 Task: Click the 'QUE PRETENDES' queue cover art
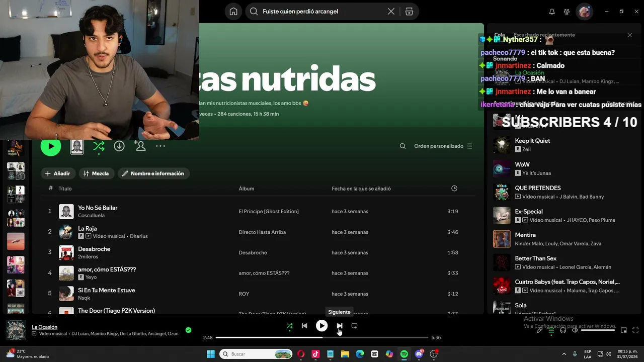(502, 192)
